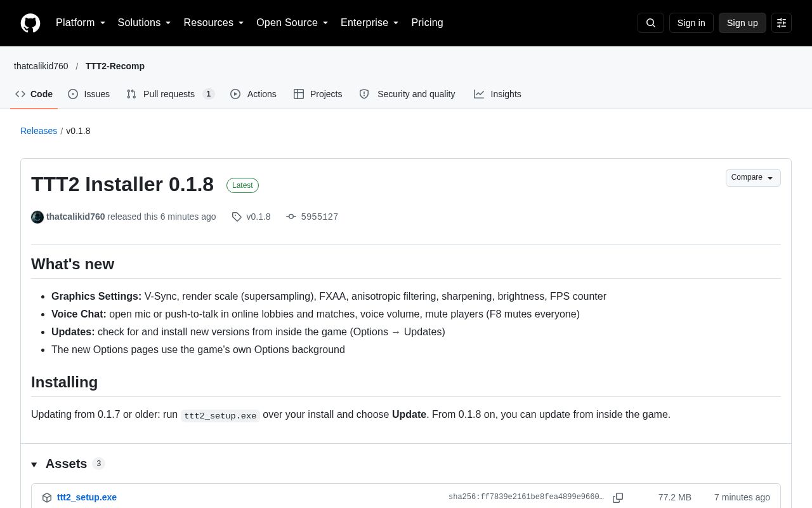This screenshot has height=508, width=812.
Task: Click the tag icon beside v0.1.8
Action: pos(237,217)
